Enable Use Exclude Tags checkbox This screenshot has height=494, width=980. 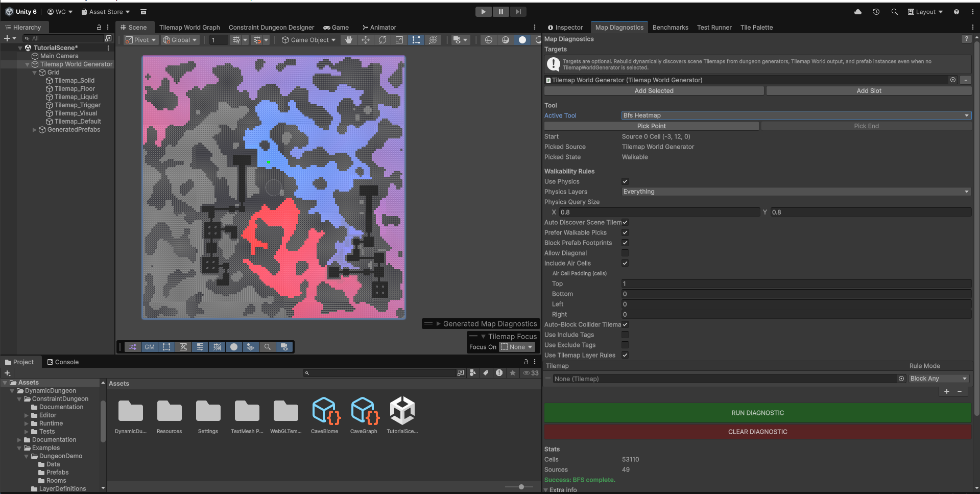coord(625,345)
